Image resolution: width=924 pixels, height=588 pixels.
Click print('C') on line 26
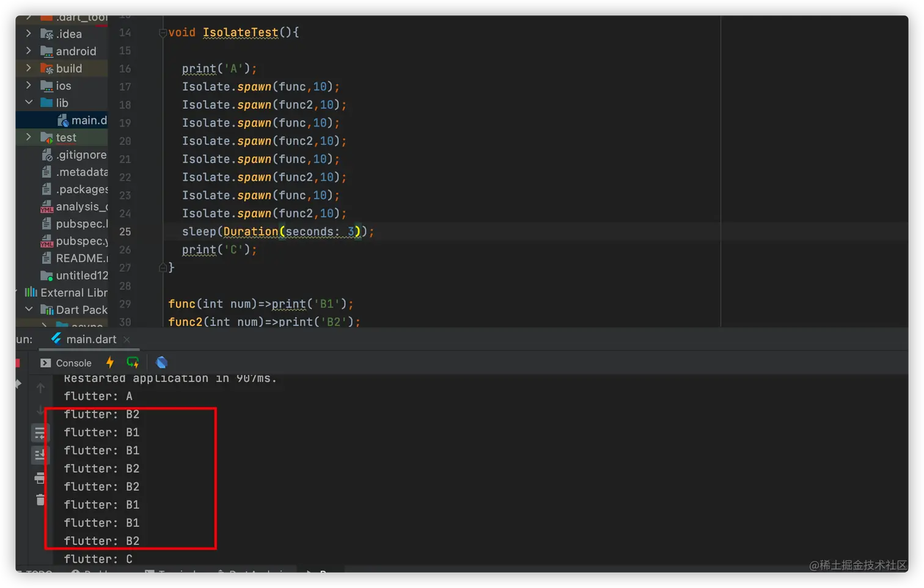click(219, 250)
